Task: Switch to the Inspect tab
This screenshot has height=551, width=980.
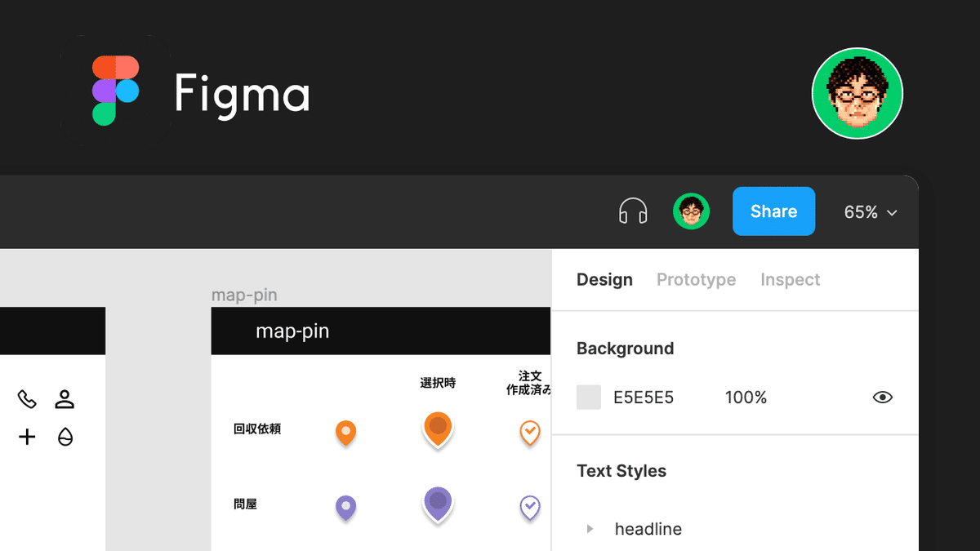Action: click(x=790, y=279)
